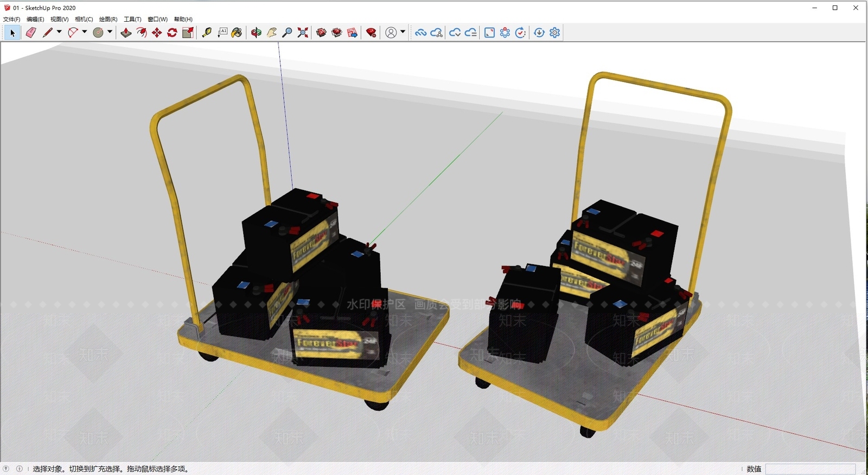Click the Zoom Extents tool
868x475 pixels.
303,33
